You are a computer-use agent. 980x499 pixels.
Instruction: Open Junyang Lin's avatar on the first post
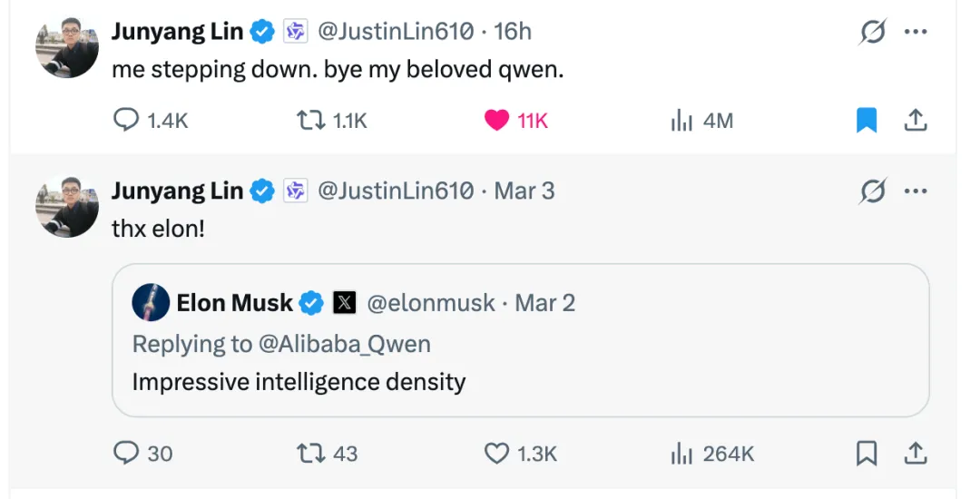pyautogui.click(x=67, y=47)
